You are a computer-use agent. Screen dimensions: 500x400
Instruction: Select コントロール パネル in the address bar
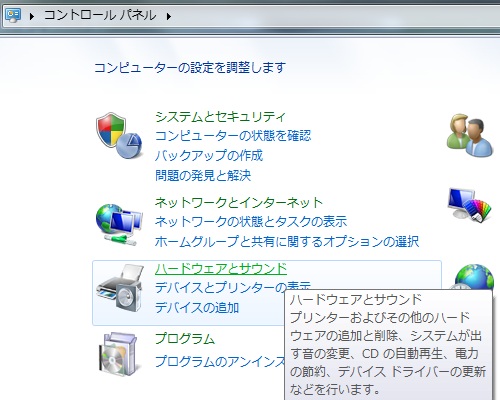coord(100,15)
